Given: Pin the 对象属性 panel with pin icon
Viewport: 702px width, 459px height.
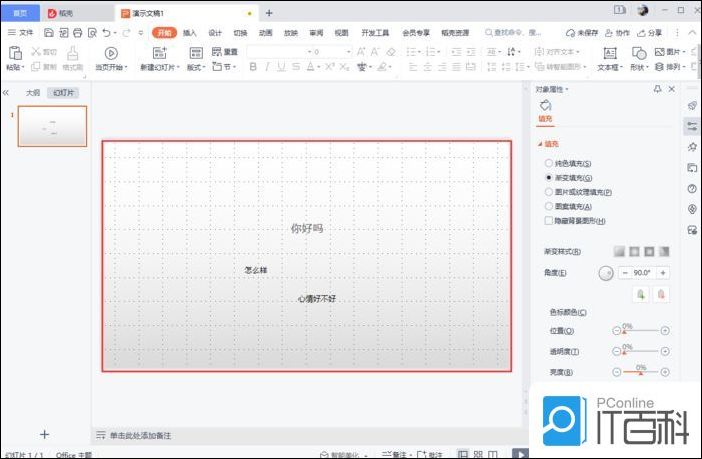Looking at the screenshot, I should coord(657,89).
